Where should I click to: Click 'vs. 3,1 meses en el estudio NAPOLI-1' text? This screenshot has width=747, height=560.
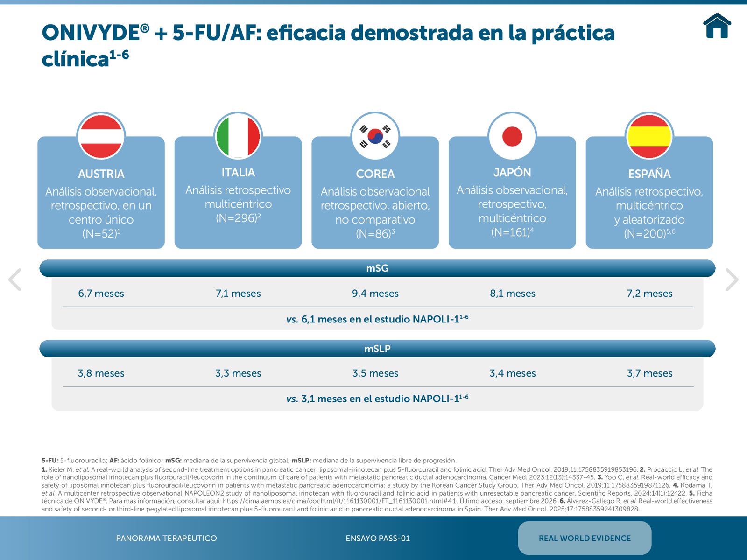pos(377,399)
